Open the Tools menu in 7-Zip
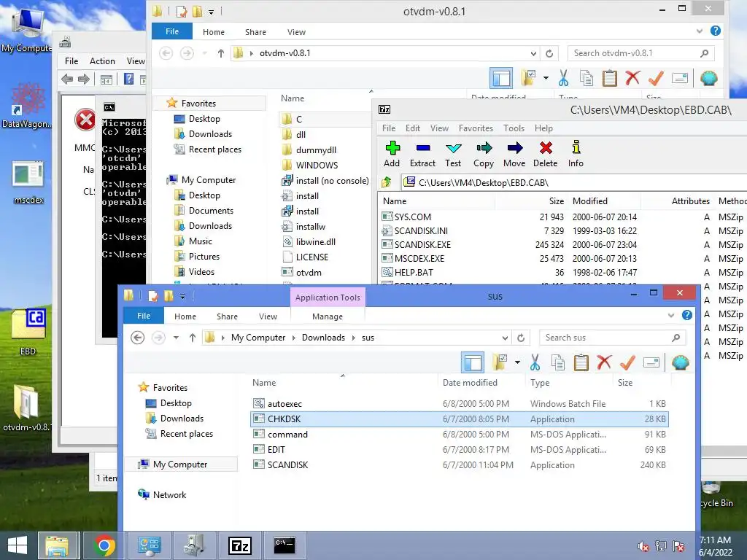This screenshot has width=747, height=560. coord(514,128)
